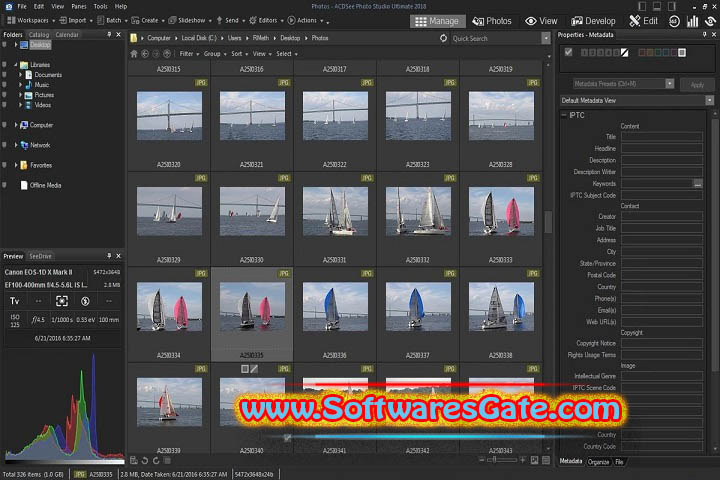Toggle Easy-Select marker beside Computer

point(5,125)
